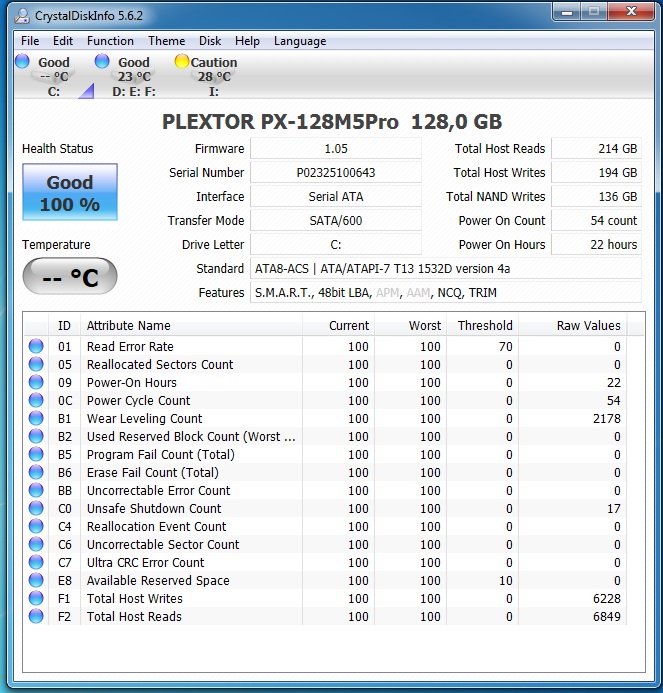Click the Serial Number field value
Image resolution: width=663 pixels, height=693 pixels.
click(x=336, y=173)
